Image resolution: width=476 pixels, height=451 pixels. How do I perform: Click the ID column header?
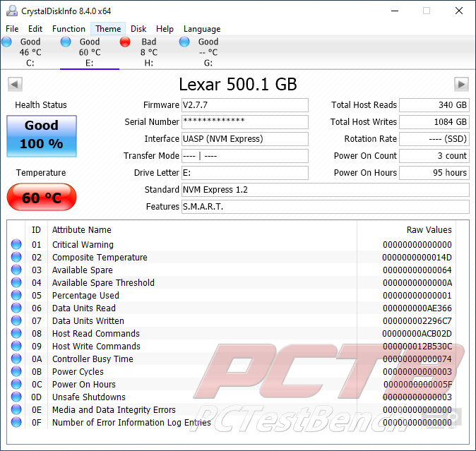tap(36, 230)
